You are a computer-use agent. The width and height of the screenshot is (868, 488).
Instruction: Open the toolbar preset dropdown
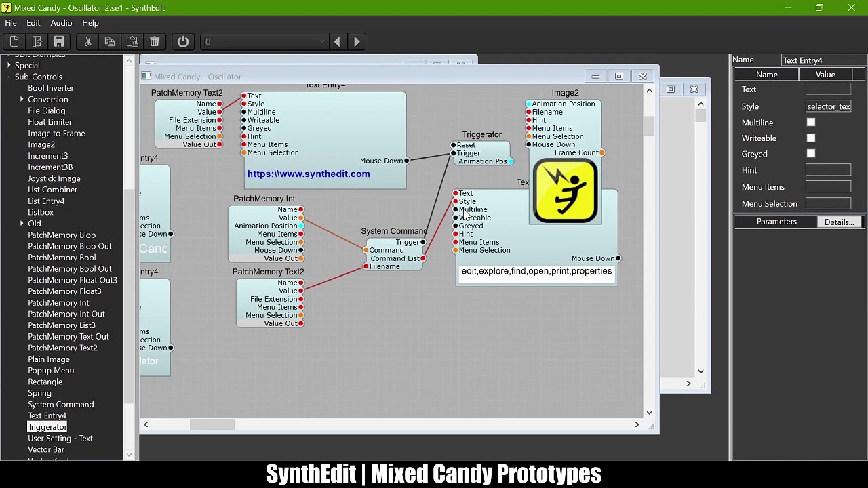264,42
